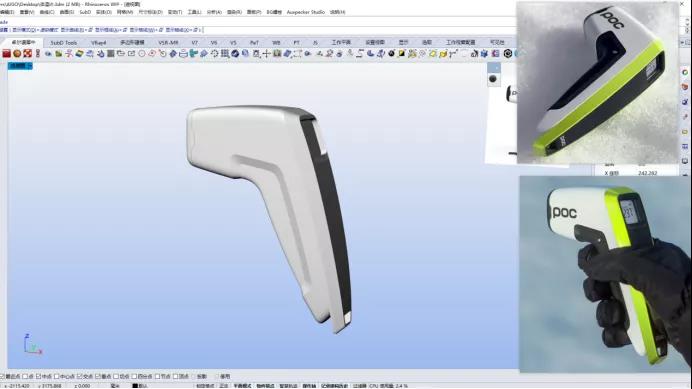
Task: Toggle the 点 osnap checkbox
Action: pyautogui.click(x=25, y=376)
